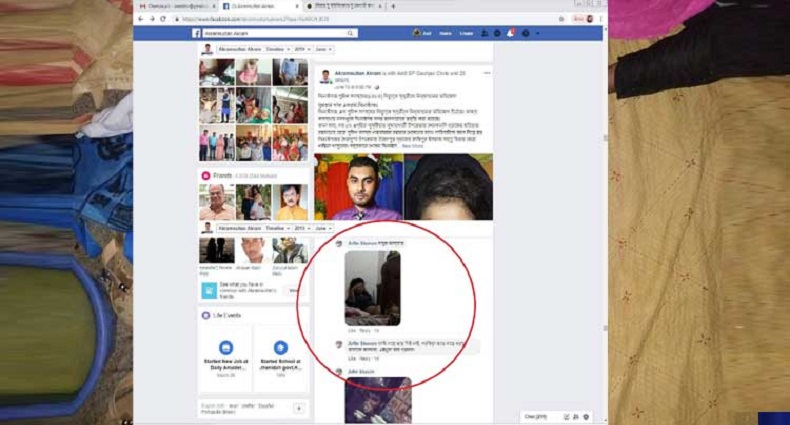Click the Facebook logo icon
This screenshot has width=790, height=425.
197,33
